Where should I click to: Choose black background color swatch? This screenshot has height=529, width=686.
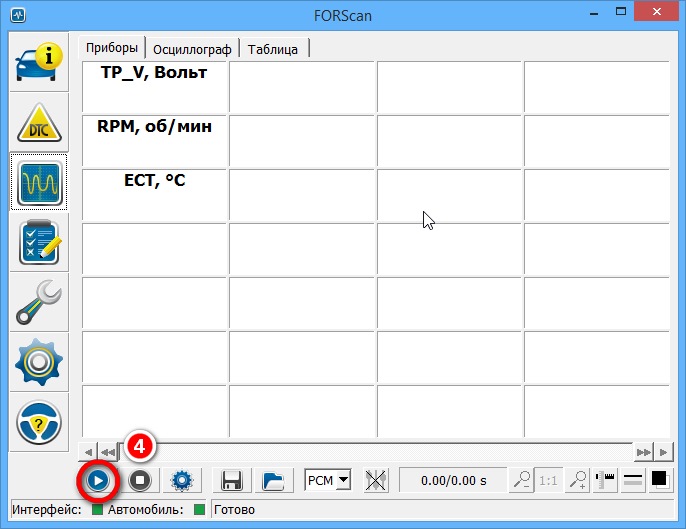pyautogui.click(x=659, y=480)
